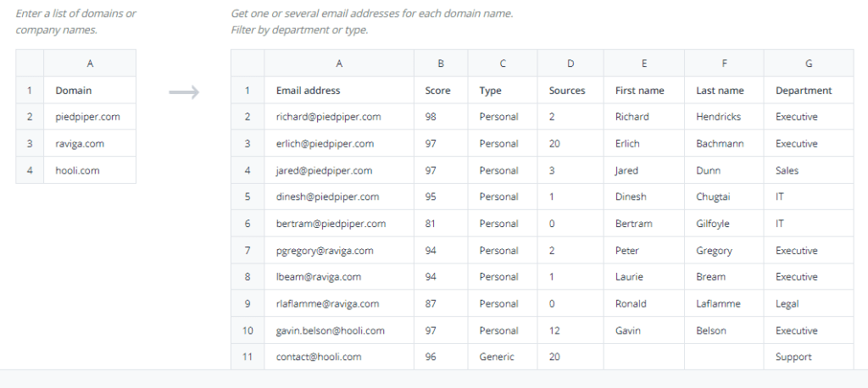This screenshot has width=868, height=388.
Task: Select row 10 header in results table
Action: click(248, 330)
